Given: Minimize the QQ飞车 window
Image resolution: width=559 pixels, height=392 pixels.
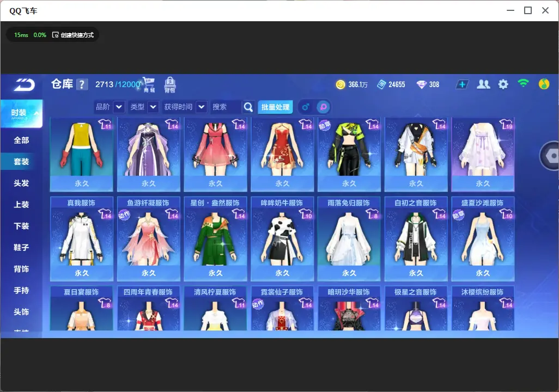Looking at the screenshot, I should (x=511, y=10).
